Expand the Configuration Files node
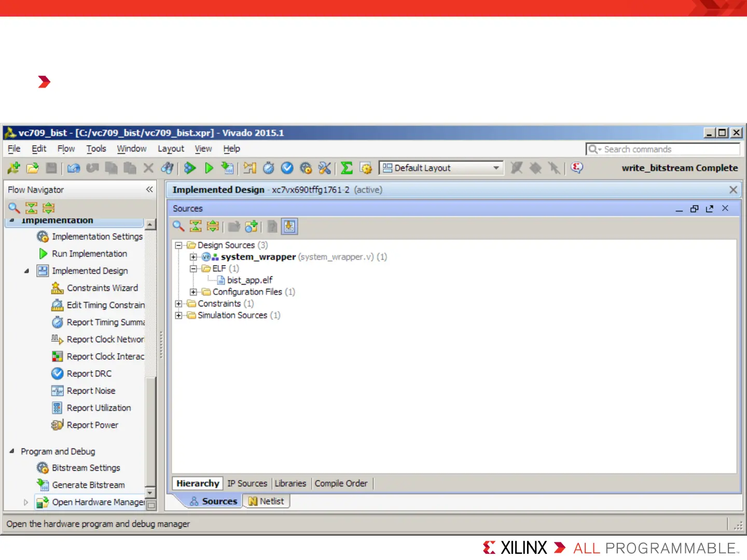This screenshot has height=560, width=747. click(193, 292)
